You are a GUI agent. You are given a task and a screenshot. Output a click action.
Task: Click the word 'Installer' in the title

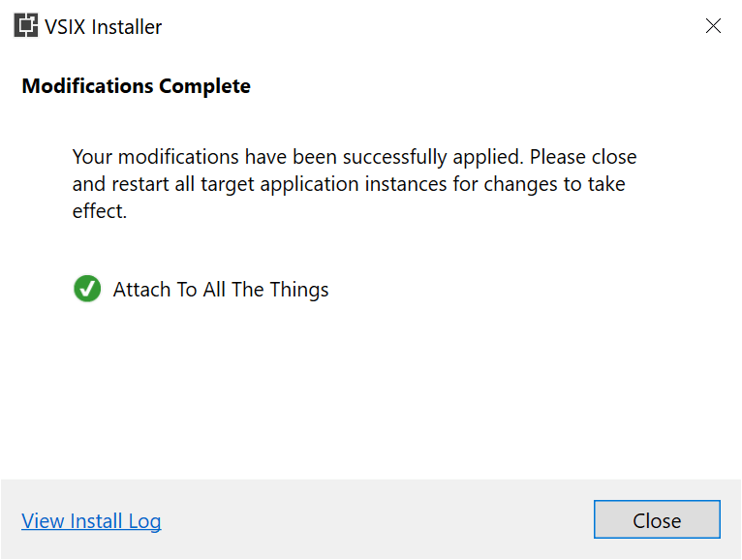click(126, 27)
